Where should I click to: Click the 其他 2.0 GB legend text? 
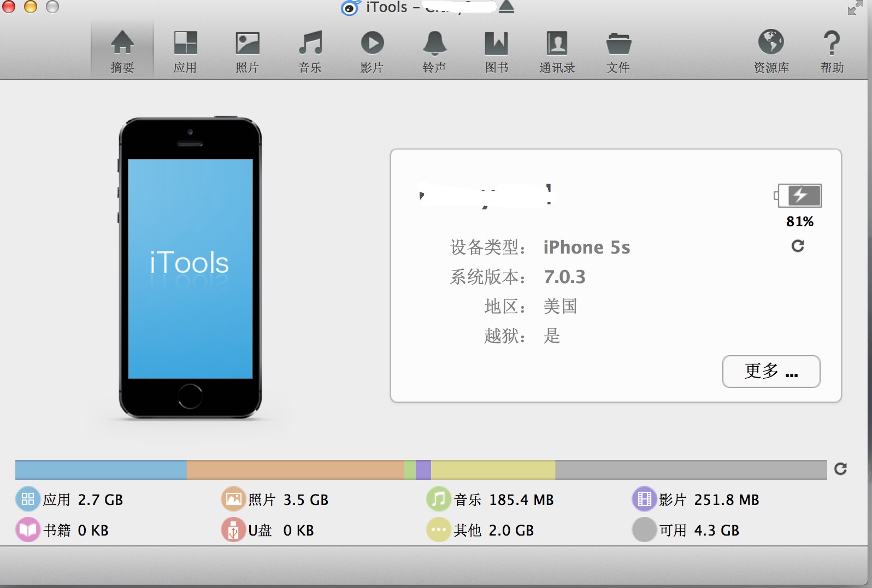pos(494,530)
